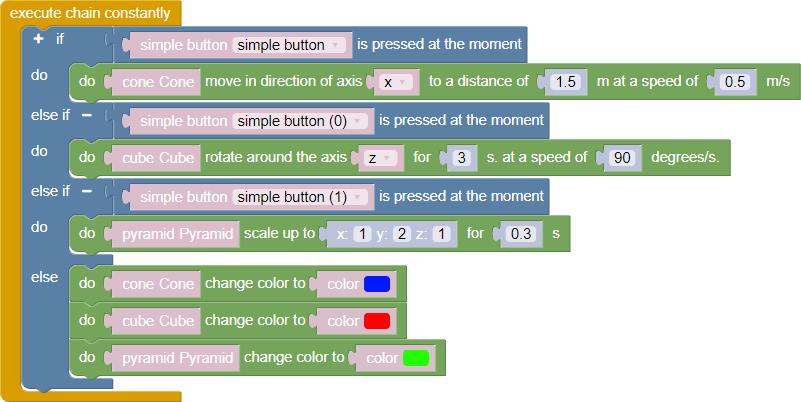Pick the blue color swatch for Cone
The width and height of the screenshot is (801, 402).
pyautogui.click(x=376, y=284)
